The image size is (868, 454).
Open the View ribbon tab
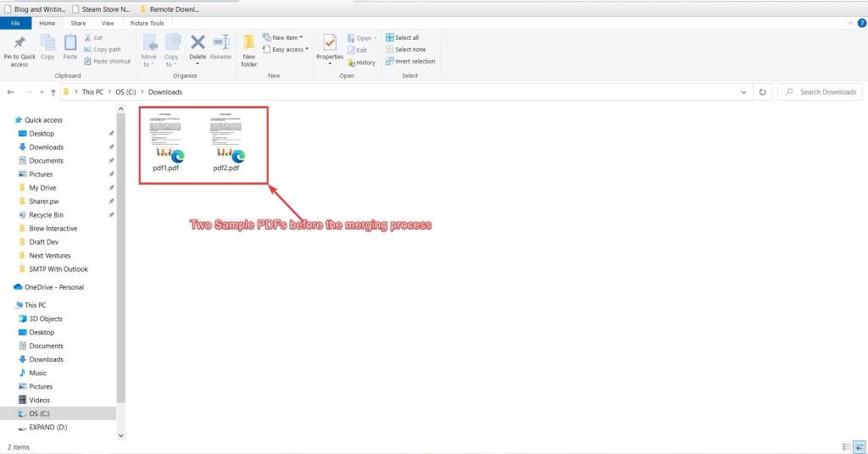pos(108,23)
